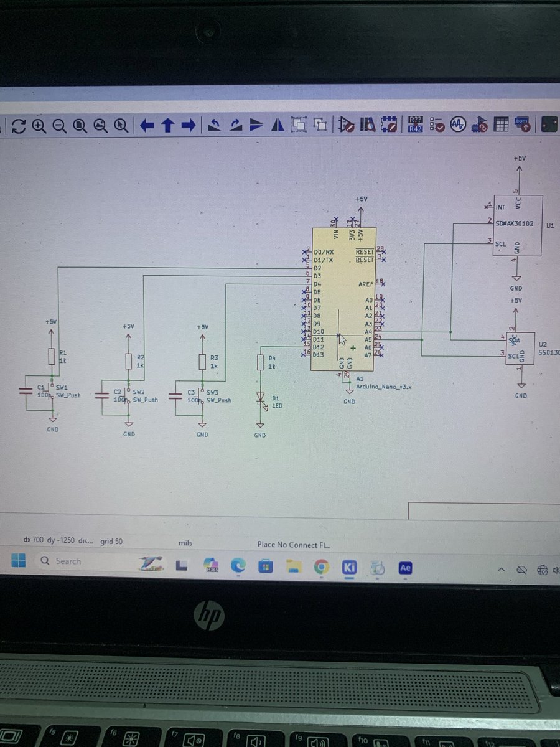560x747 pixels.
Task: Click the D13 pin label on Arduino
Action: (319, 354)
